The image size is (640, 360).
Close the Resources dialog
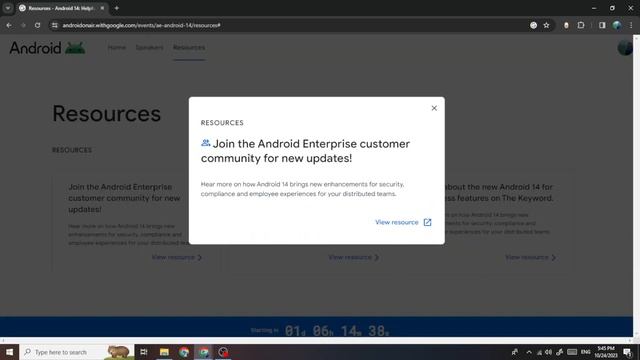(x=434, y=108)
